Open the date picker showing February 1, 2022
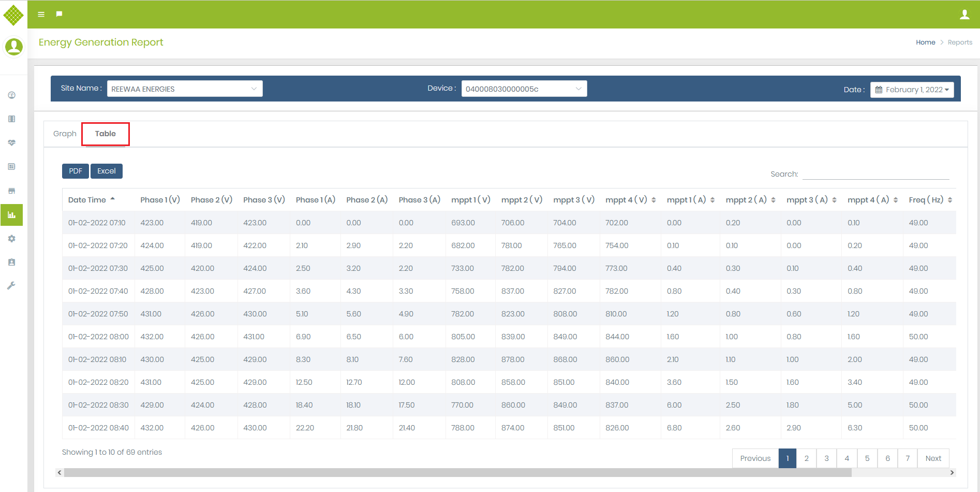 click(x=912, y=90)
